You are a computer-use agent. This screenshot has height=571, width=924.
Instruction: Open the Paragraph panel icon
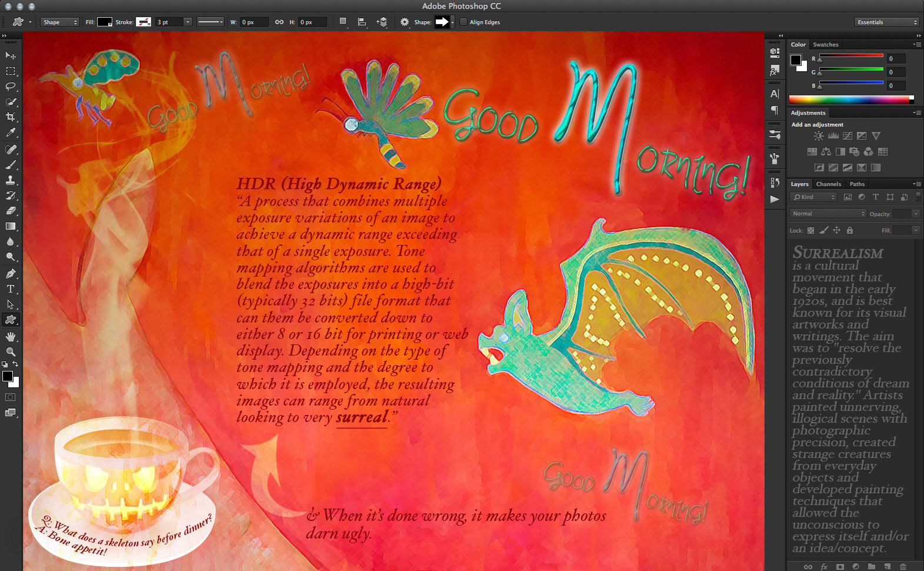[x=775, y=110]
